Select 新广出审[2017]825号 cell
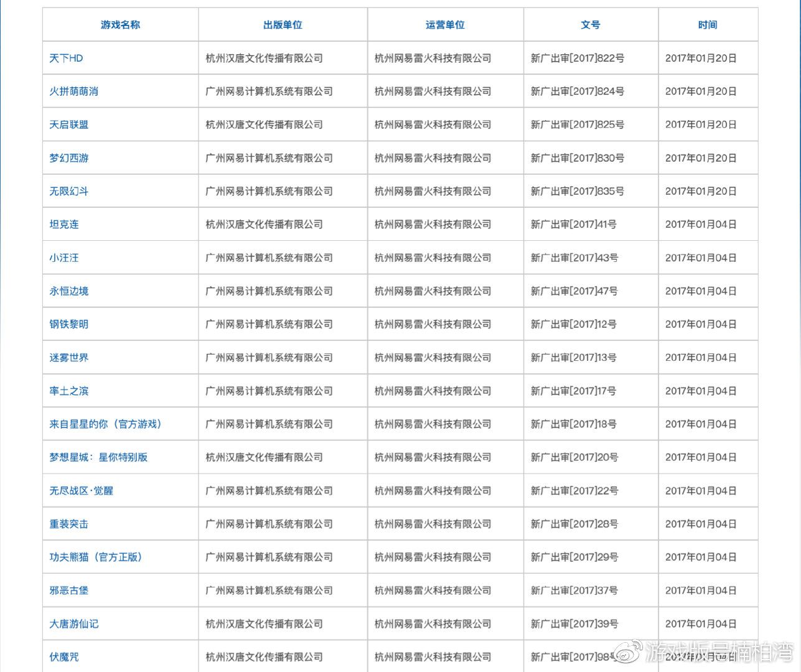This screenshot has height=672, width=801. [591, 124]
